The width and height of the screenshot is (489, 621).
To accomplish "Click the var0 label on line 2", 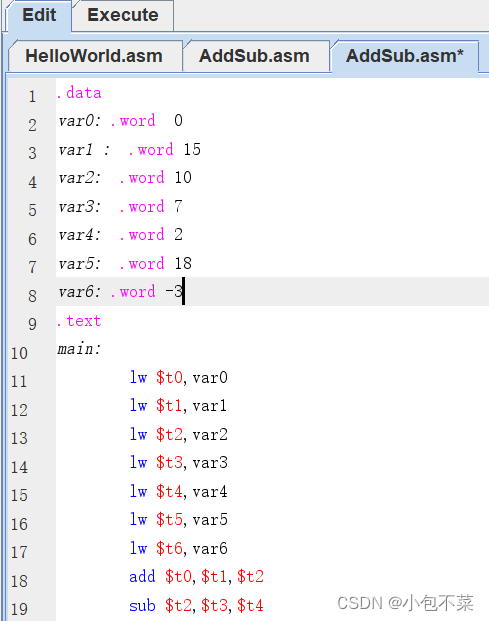I will (x=80, y=121).
